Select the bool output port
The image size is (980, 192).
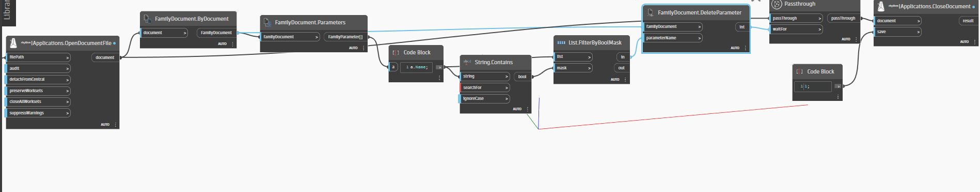[523, 77]
